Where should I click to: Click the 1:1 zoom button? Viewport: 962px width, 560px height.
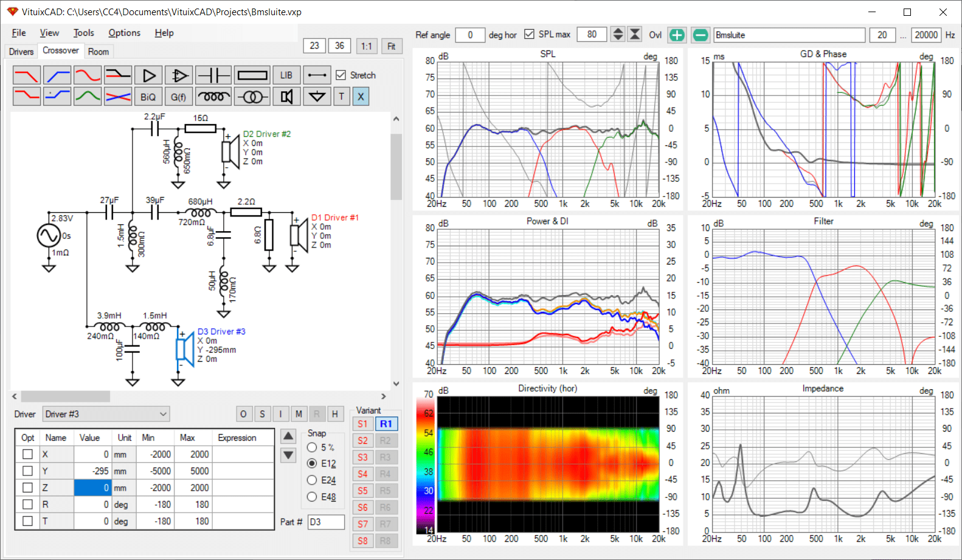(x=366, y=46)
